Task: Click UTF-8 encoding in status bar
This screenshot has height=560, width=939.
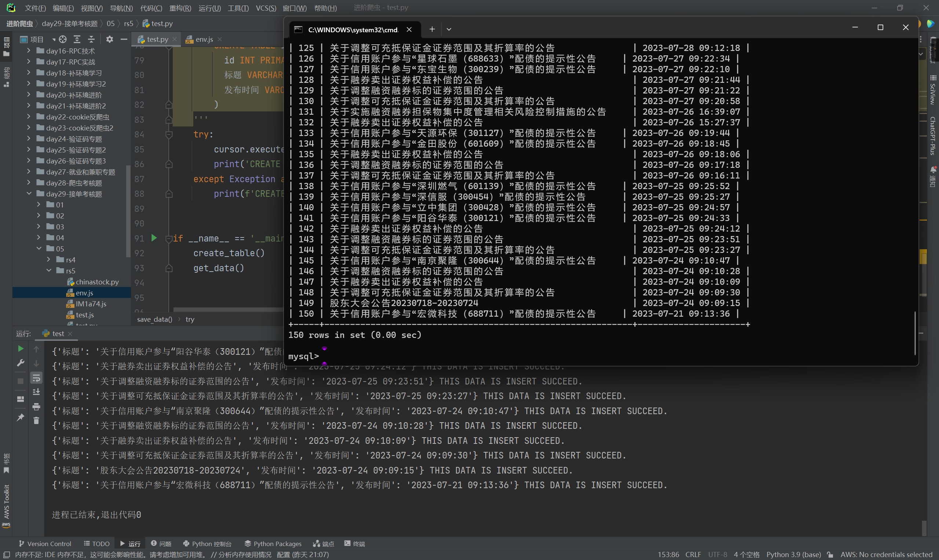Action: [717, 555]
